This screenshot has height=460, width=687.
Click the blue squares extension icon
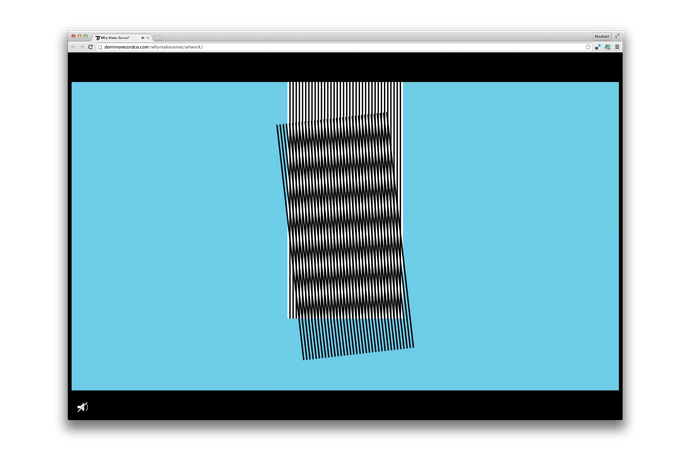click(x=598, y=47)
